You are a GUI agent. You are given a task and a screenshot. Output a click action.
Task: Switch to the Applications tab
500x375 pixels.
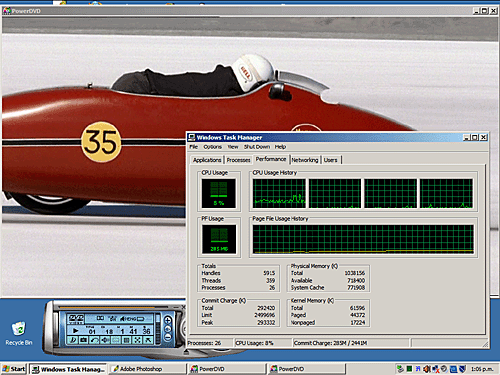[x=207, y=160]
